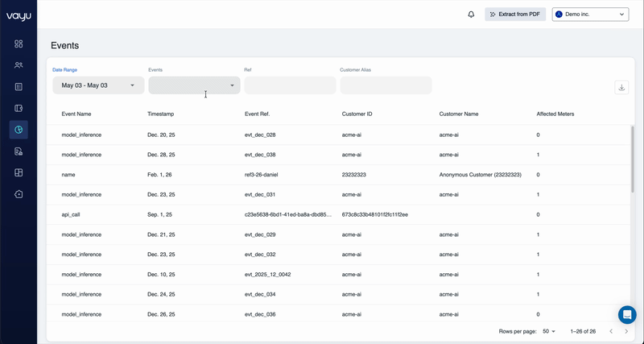Viewport: 644px width, 344px height.
Task: Click the Dec. 28, 25 timestamp
Action: coord(161,155)
